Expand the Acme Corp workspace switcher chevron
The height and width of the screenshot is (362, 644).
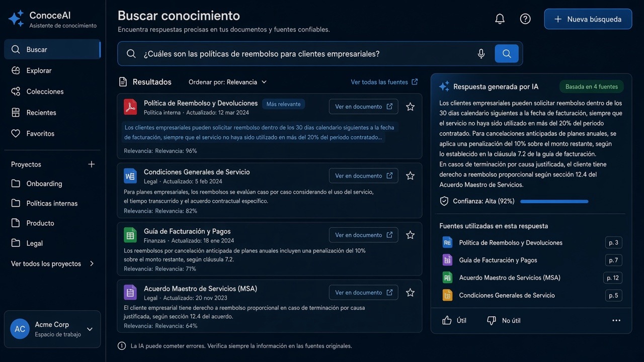tap(90, 329)
